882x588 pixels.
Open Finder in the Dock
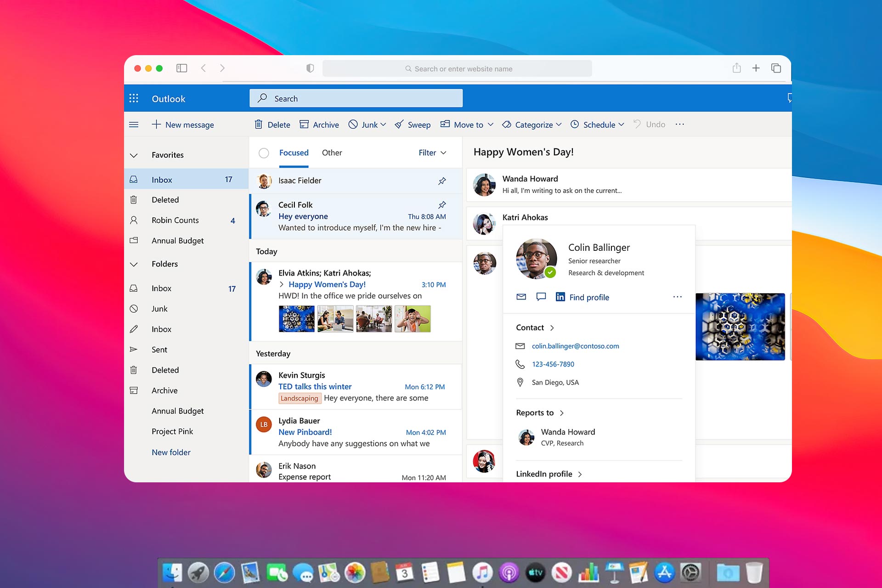(x=173, y=573)
